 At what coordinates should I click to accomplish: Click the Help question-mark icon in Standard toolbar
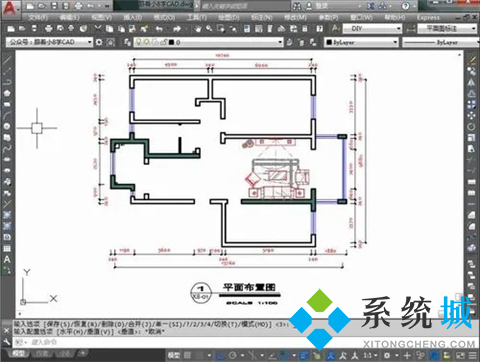(x=319, y=29)
